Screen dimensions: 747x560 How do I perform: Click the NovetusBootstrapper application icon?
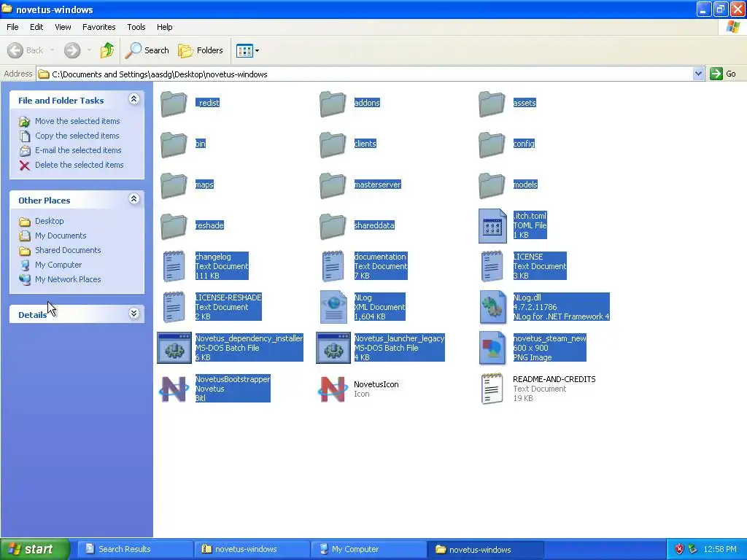coord(174,389)
